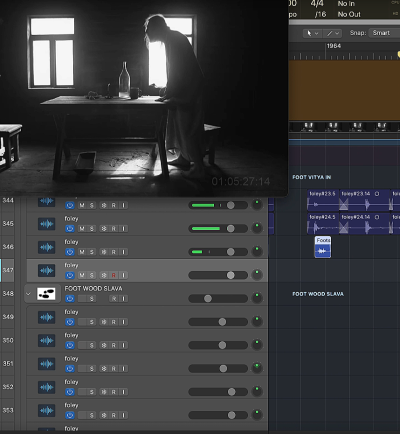
Task: Click the No In MIDI activity display
Action: (x=346, y=4)
